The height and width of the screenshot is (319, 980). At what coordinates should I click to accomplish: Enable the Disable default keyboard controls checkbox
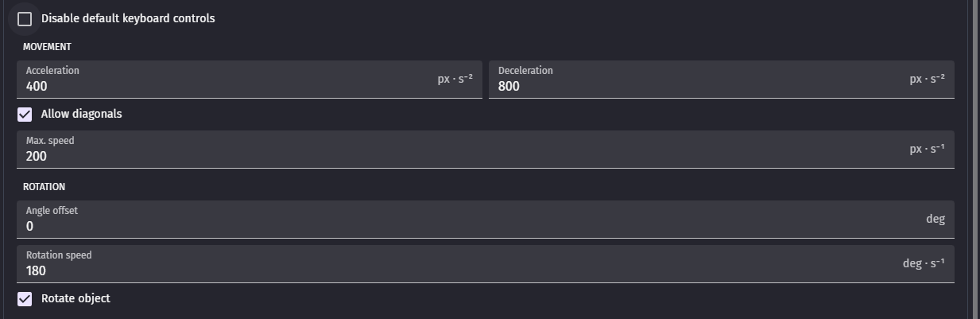click(25, 18)
